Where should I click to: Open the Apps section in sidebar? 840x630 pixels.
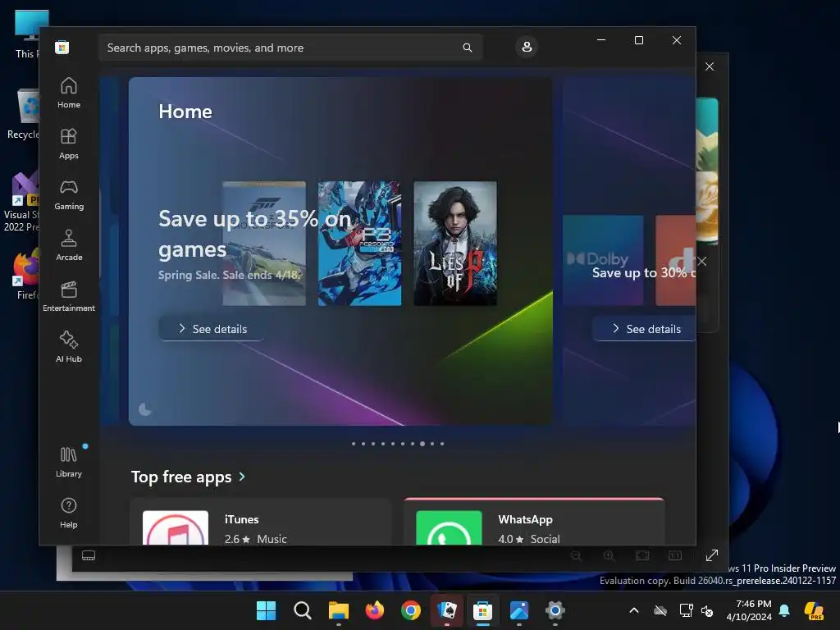(x=69, y=144)
